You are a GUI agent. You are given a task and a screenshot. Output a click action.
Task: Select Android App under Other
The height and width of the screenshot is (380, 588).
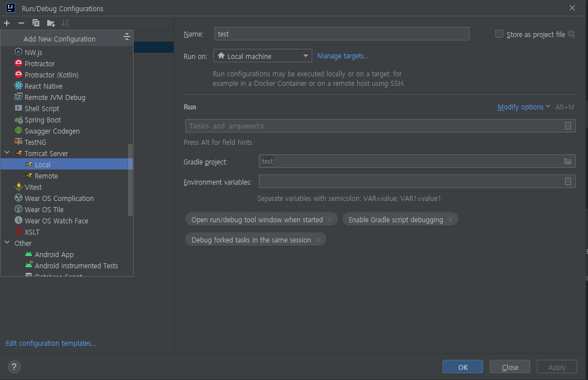point(67,254)
